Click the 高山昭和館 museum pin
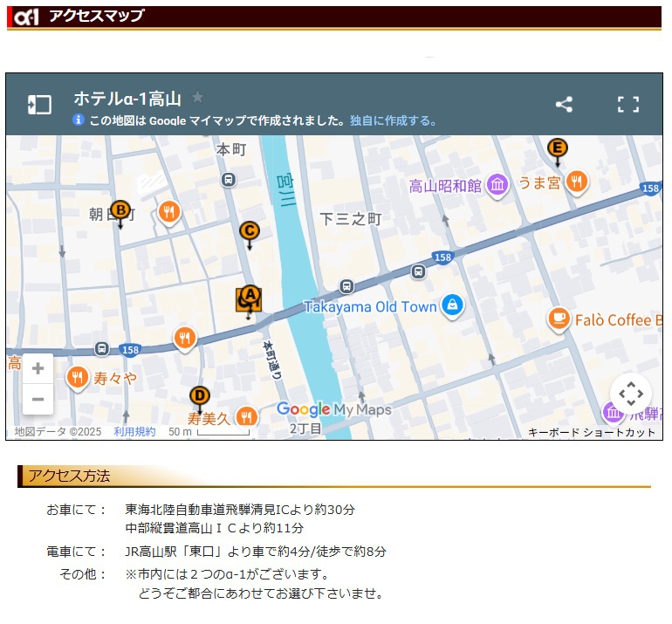Image resolution: width=672 pixels, height=624 pixels. [x=497, y=185]
